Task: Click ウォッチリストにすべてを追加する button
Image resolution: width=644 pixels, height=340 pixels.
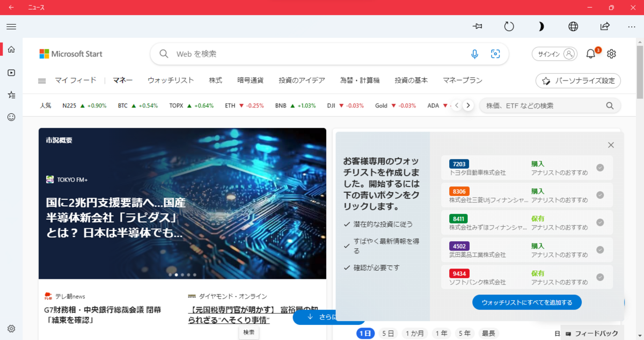Action: click(x=527, y=302)
